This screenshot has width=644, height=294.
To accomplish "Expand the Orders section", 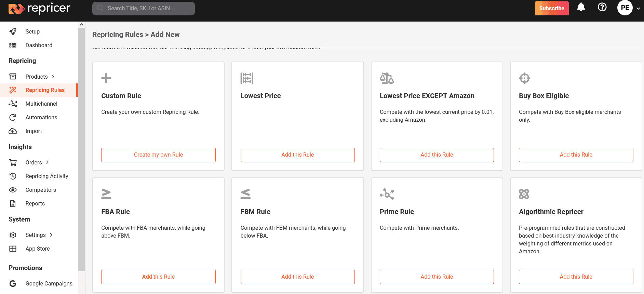I will pyautogui.click(x=47, y=162).
